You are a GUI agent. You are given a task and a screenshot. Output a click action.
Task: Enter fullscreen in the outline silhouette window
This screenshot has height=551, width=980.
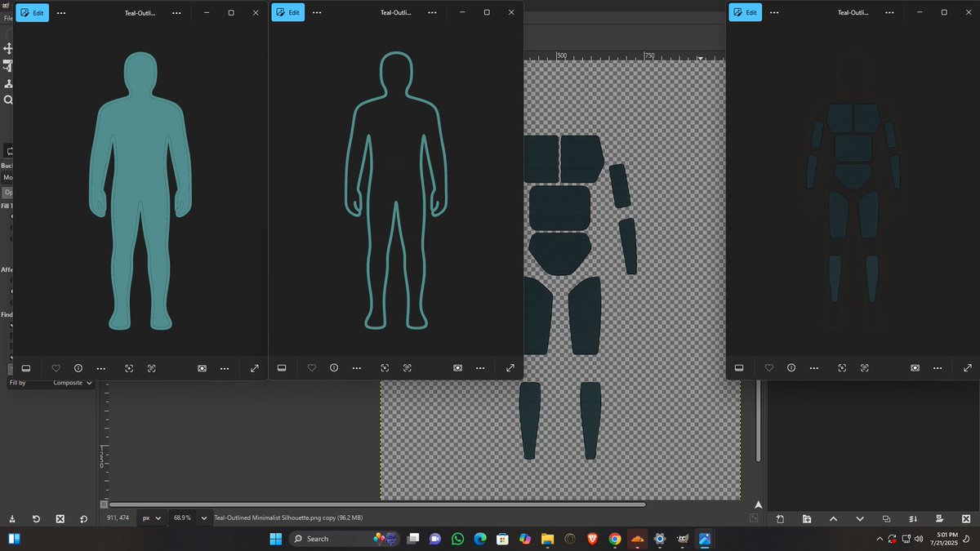[510, 368]
